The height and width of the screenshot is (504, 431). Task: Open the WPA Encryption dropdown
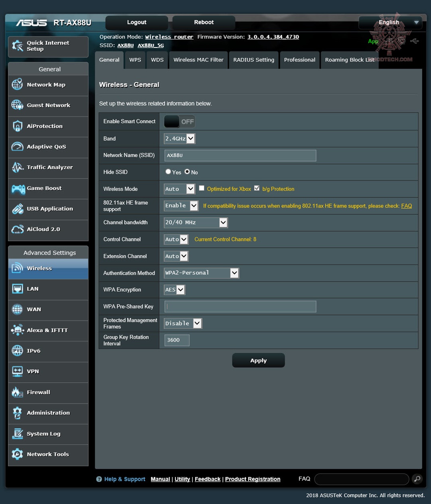(x=174, y=290)
